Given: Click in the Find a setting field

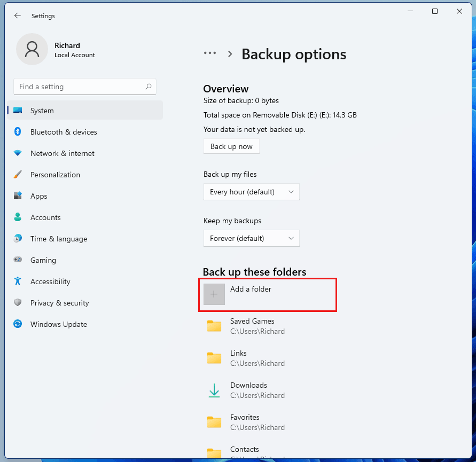Looking at the screenshot, I should (85, 87).
